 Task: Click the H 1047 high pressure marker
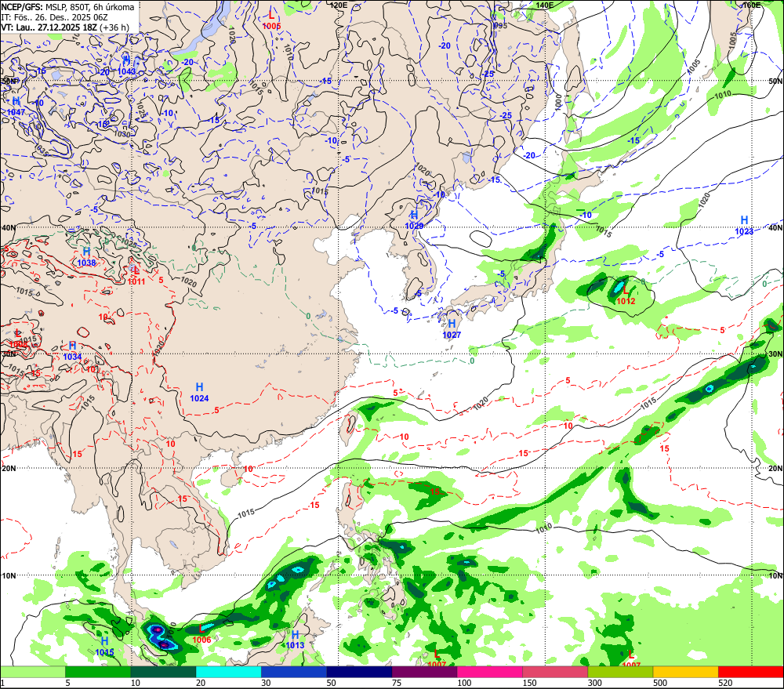(x=16, y=107)
